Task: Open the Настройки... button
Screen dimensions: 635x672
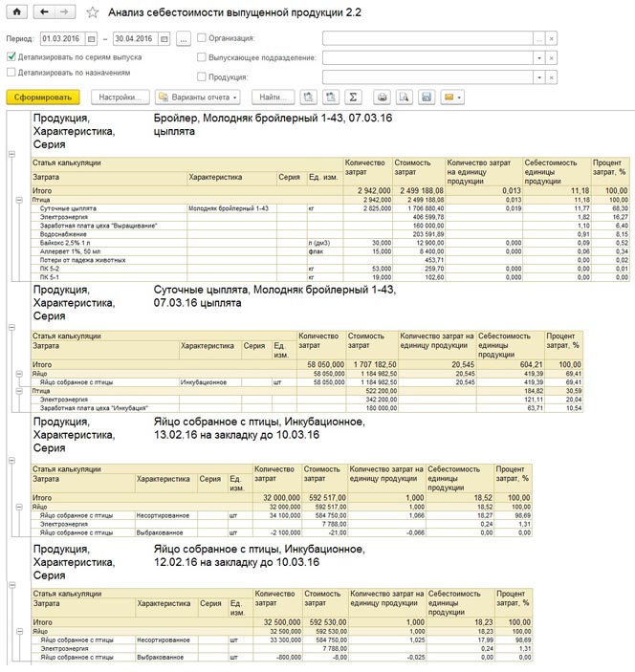Action: pos(120,98)
